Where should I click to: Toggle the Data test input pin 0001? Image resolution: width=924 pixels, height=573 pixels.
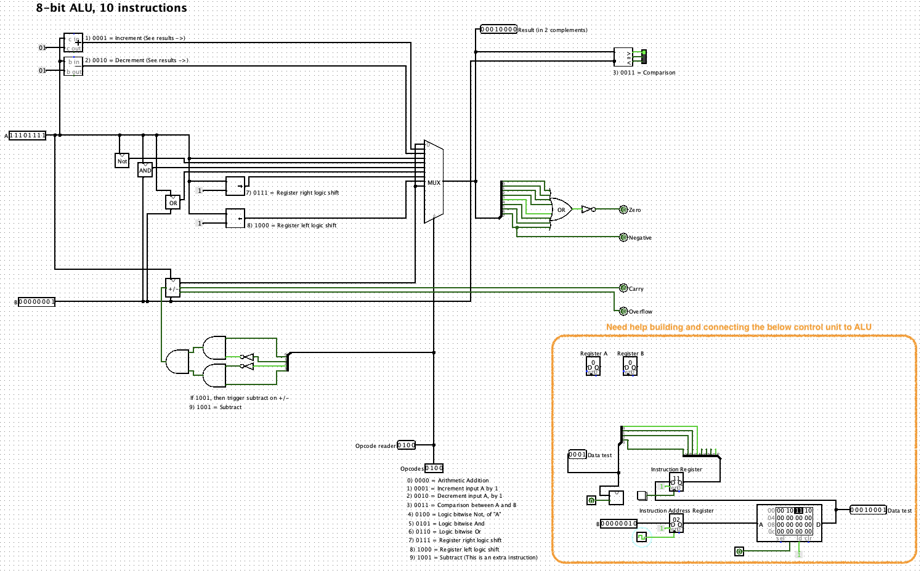pyautogui.click(x=577, y=455)
